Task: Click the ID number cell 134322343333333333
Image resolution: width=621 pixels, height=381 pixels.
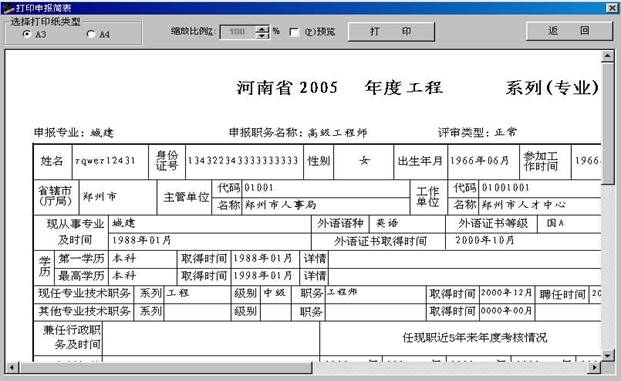Action: 244,161
